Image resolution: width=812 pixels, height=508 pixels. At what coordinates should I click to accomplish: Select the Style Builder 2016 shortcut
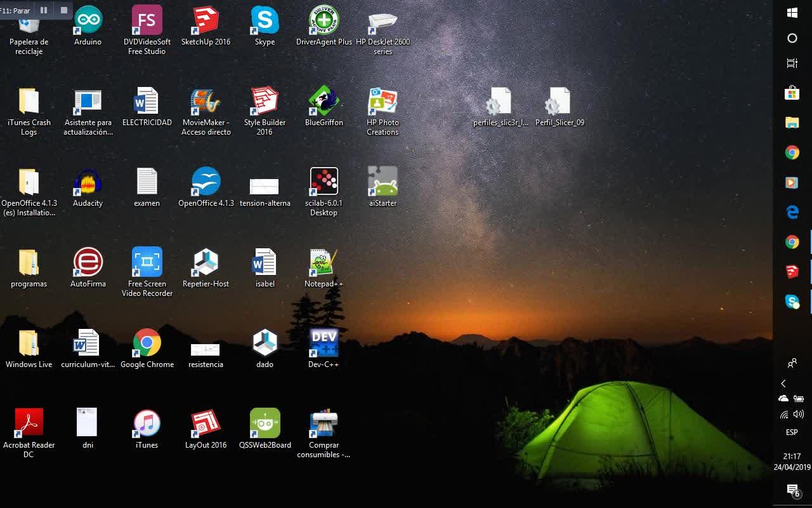click(265, 111)
